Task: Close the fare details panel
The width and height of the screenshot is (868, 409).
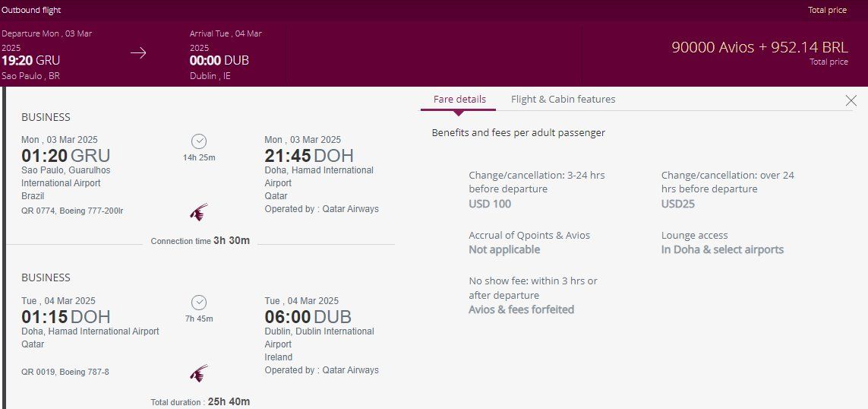Action: [x=851, y=100]
